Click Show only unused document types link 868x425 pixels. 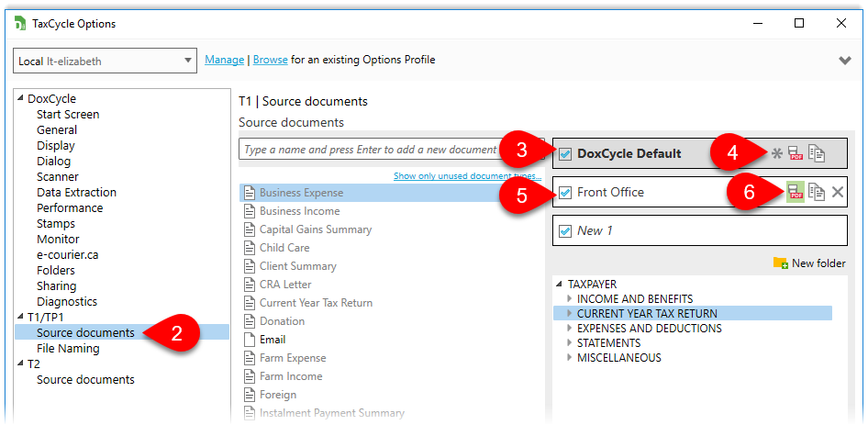click(467, 175)
